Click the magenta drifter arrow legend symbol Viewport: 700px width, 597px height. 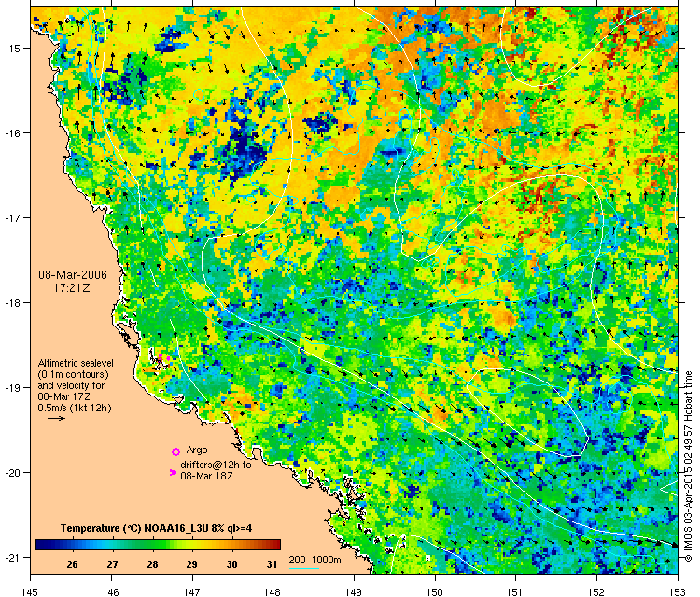[174, 473]
